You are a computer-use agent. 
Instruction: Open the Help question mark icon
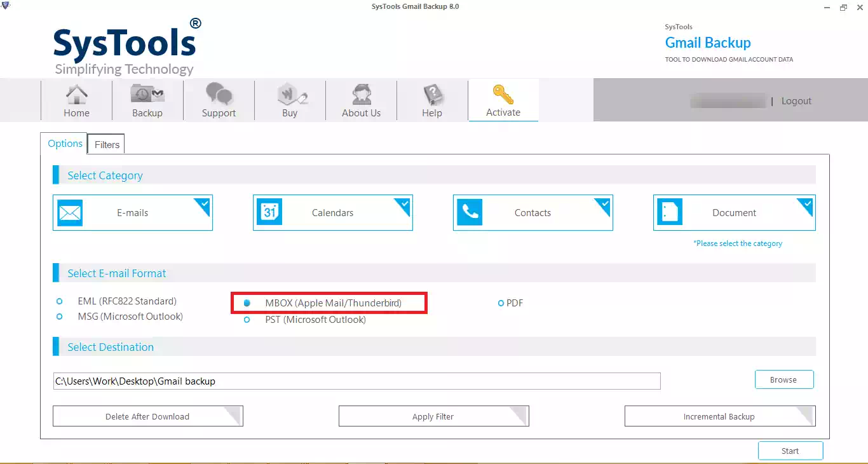[433, 95]
